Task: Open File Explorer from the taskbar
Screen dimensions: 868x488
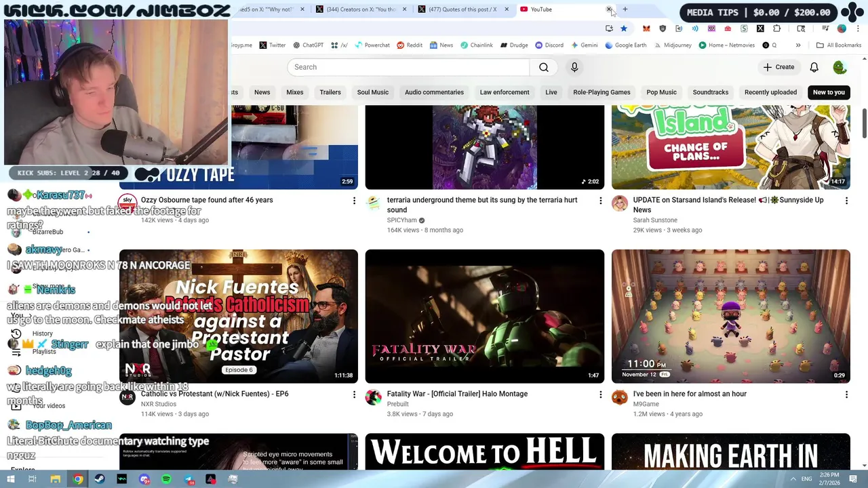Action: click(55, 479)
